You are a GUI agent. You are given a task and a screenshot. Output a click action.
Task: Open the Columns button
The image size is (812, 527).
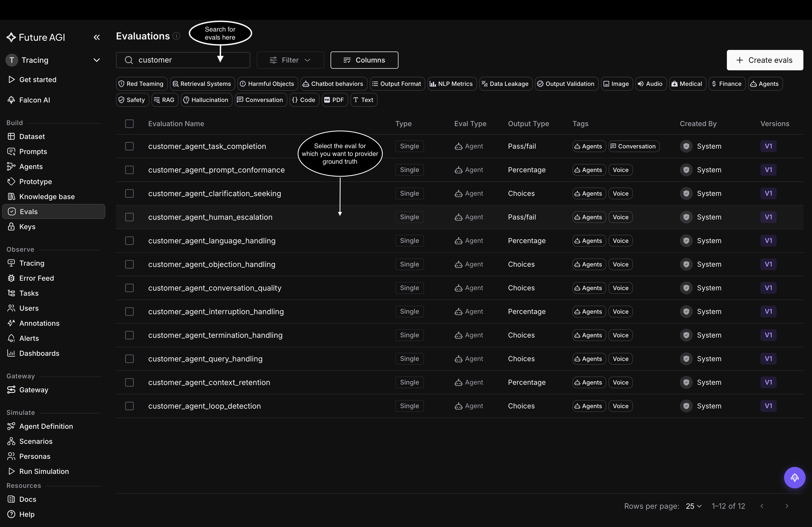tap(364, 60)
